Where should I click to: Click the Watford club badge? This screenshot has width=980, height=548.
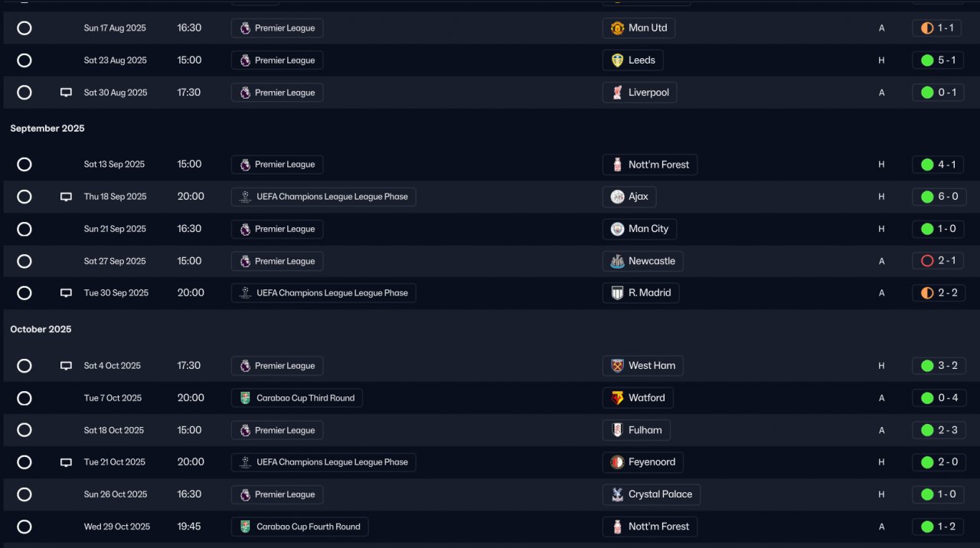coord(617,398)
